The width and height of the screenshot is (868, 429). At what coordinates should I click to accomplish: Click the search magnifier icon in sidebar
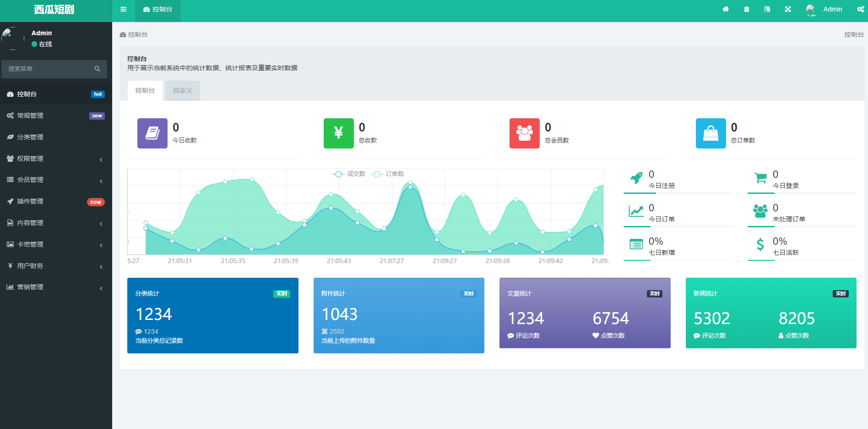coord(98,69)
